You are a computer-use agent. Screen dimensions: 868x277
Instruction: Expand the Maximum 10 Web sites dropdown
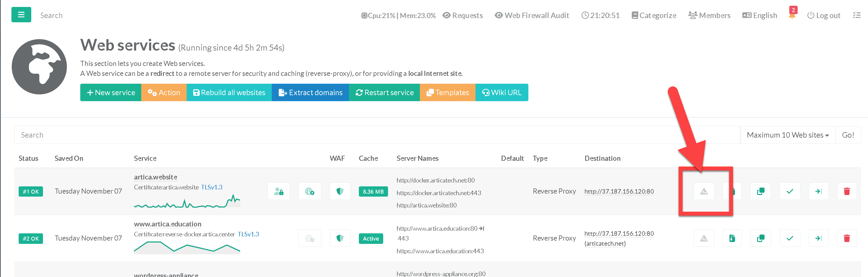click(x=787, y=135)
